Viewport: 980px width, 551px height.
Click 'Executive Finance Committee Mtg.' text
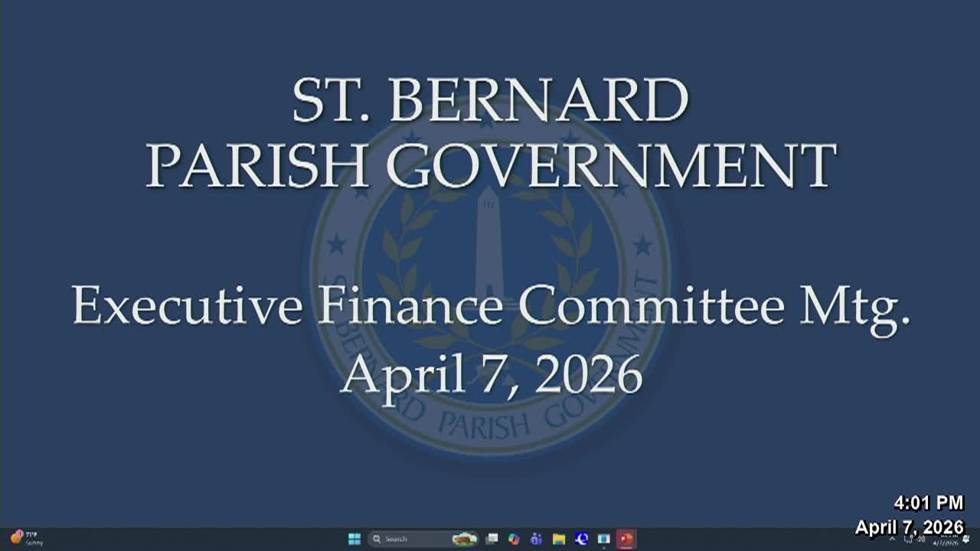coord(491,307)
